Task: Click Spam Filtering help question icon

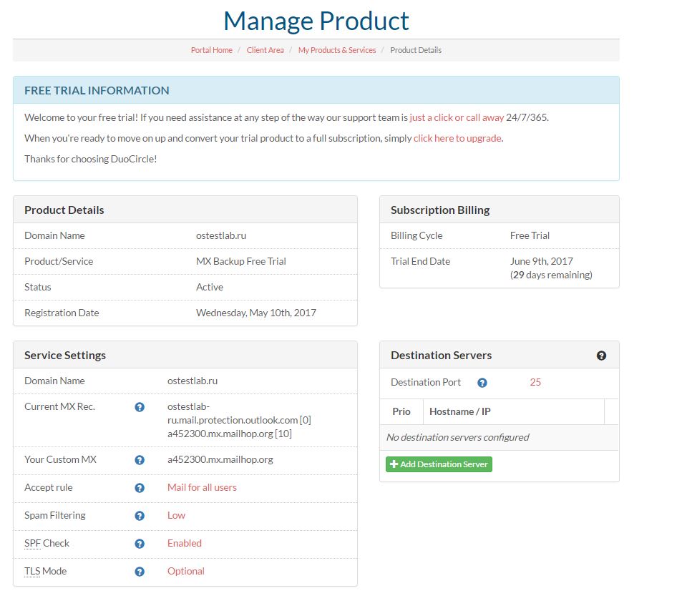Action: 140,516
